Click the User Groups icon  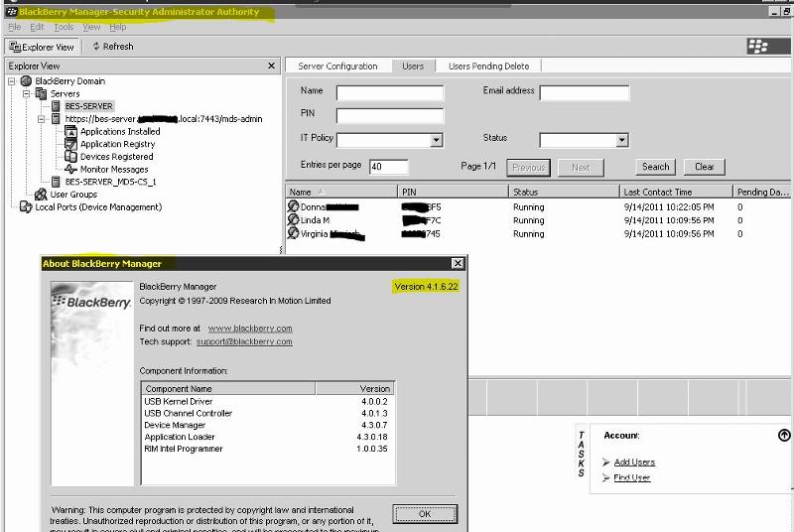pyautogui.click(x=41, y=195)
